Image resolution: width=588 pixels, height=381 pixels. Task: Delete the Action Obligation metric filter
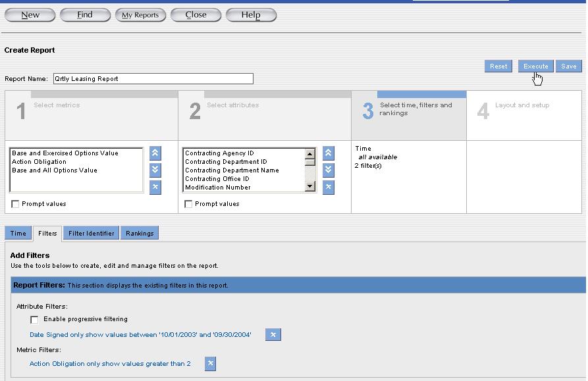[x=210, y=363]
